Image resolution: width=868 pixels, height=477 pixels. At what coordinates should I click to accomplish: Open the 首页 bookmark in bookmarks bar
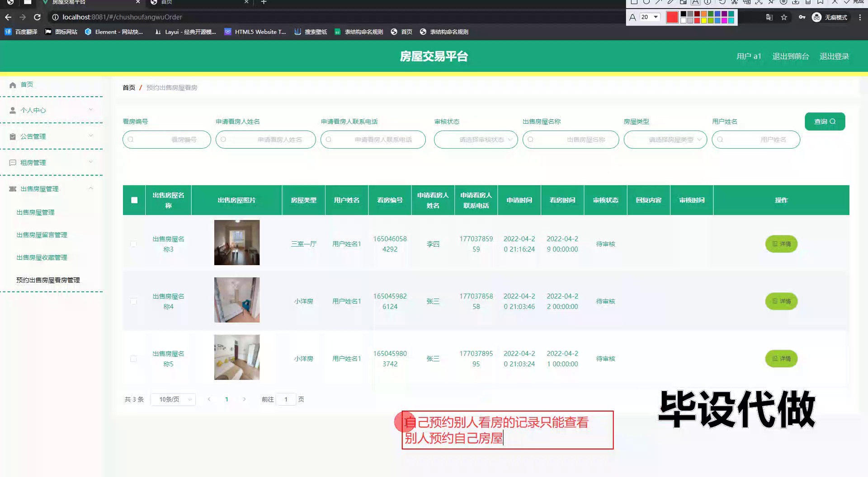(x=401, y=32)
